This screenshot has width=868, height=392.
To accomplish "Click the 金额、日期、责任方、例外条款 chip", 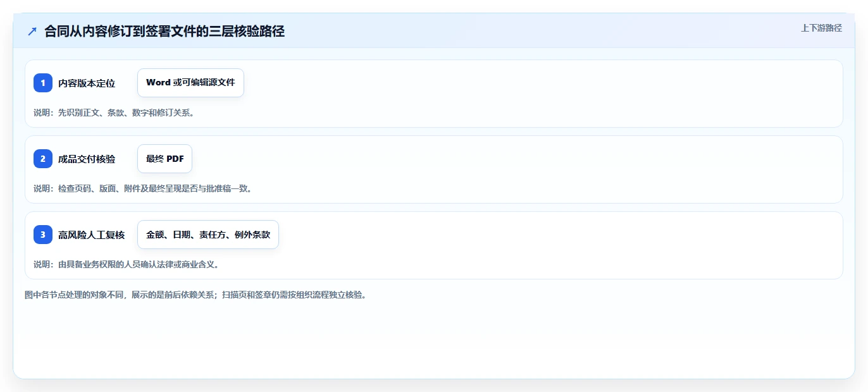I will [208, 235].
